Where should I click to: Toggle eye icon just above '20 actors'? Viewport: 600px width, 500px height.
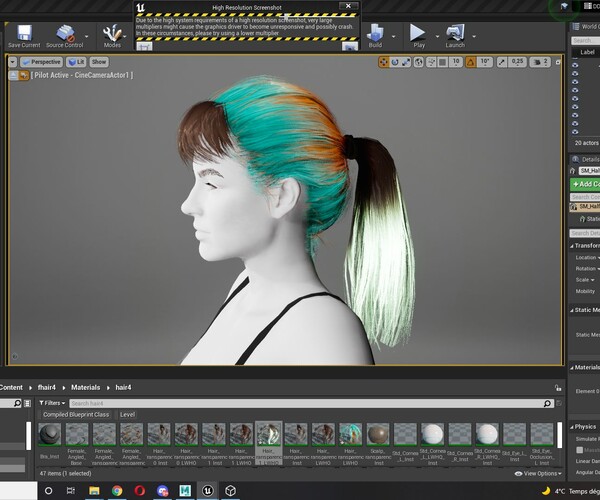pyautogui.click(x=575, y=132)
